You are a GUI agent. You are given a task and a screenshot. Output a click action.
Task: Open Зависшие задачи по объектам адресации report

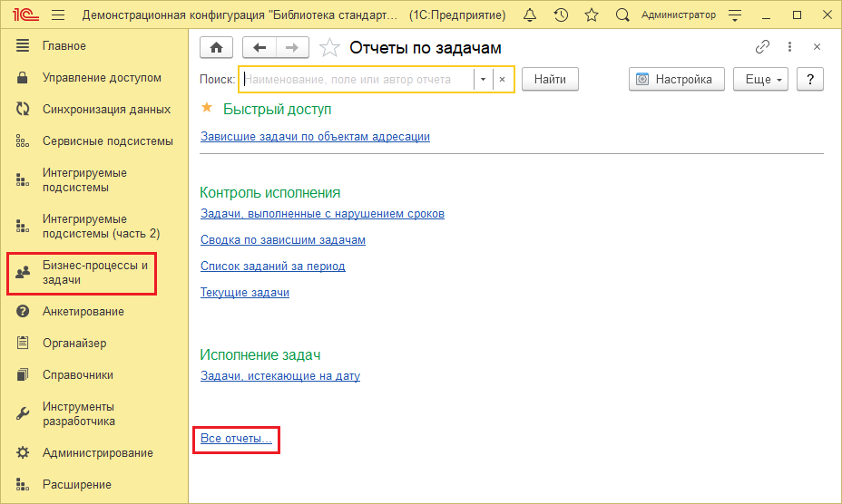coord(315,136)
